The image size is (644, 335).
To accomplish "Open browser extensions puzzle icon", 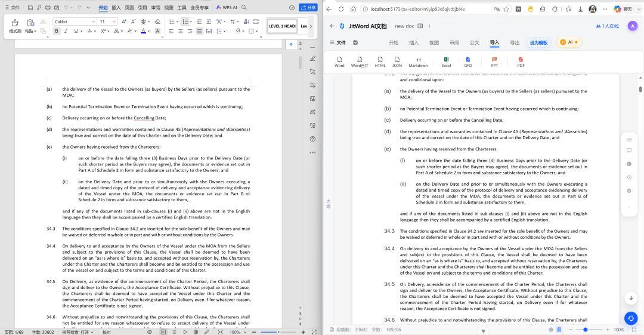I will point(555,8).
